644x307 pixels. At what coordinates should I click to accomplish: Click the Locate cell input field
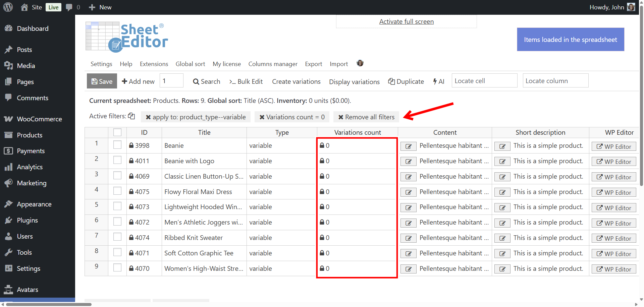tap(484, 80)
